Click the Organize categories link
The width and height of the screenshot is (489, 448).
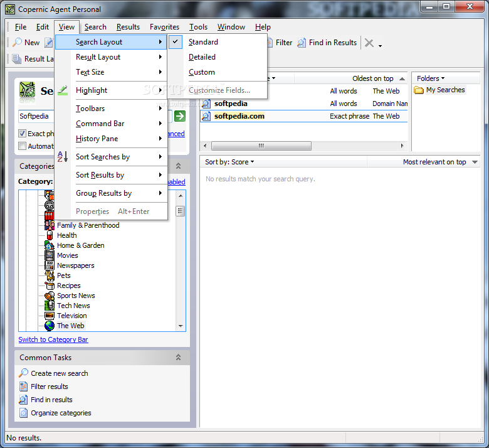(x=61, y=413)
